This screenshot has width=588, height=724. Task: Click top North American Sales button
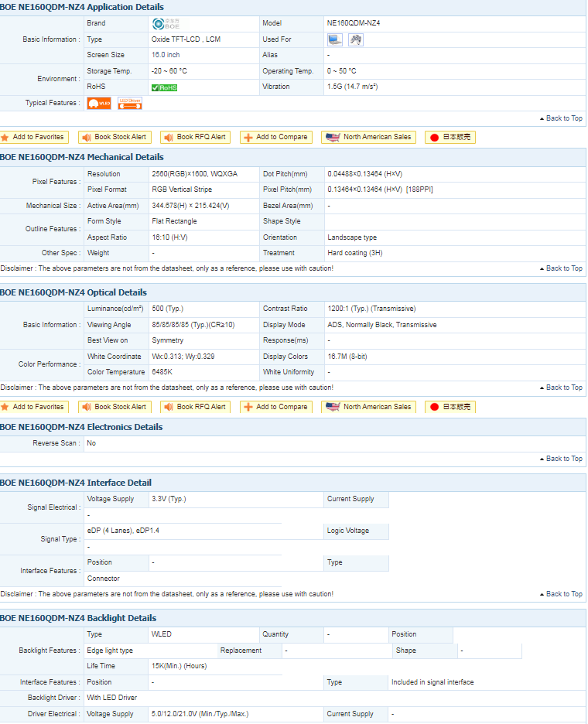[368, 137]
